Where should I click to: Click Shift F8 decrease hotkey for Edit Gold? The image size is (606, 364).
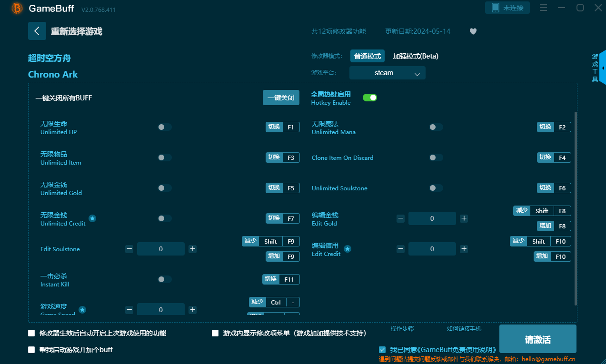point(542,211)
